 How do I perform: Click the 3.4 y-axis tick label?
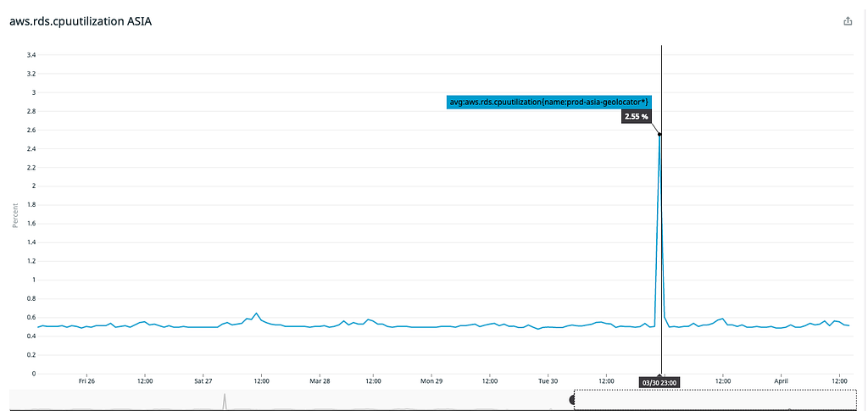click(x=31, y=55)
